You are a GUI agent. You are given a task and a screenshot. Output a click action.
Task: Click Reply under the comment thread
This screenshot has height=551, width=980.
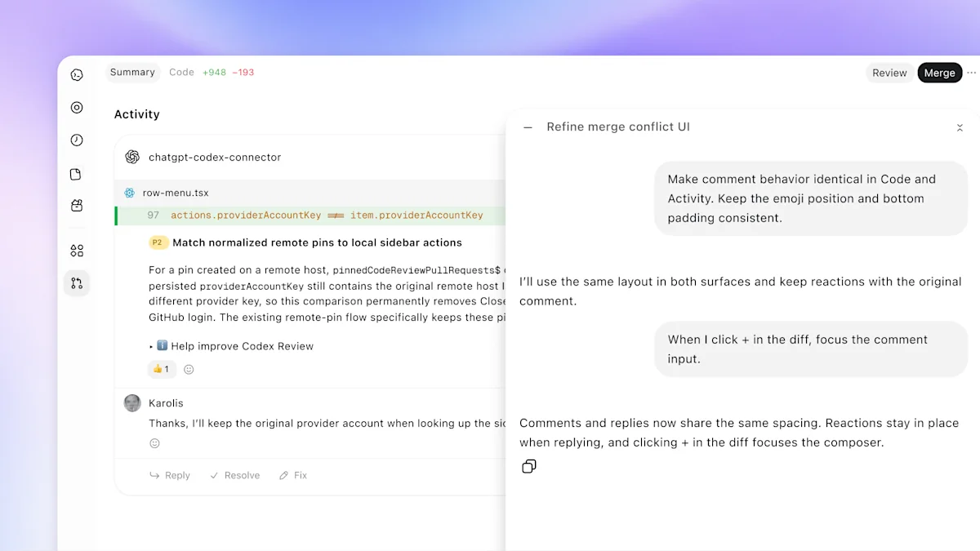pyautogui.click(x=170, y=475)
